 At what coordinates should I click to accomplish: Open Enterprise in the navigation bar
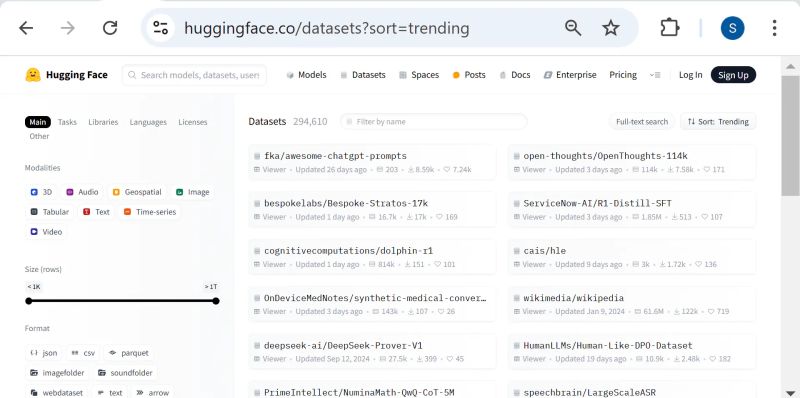pos(570,75)
